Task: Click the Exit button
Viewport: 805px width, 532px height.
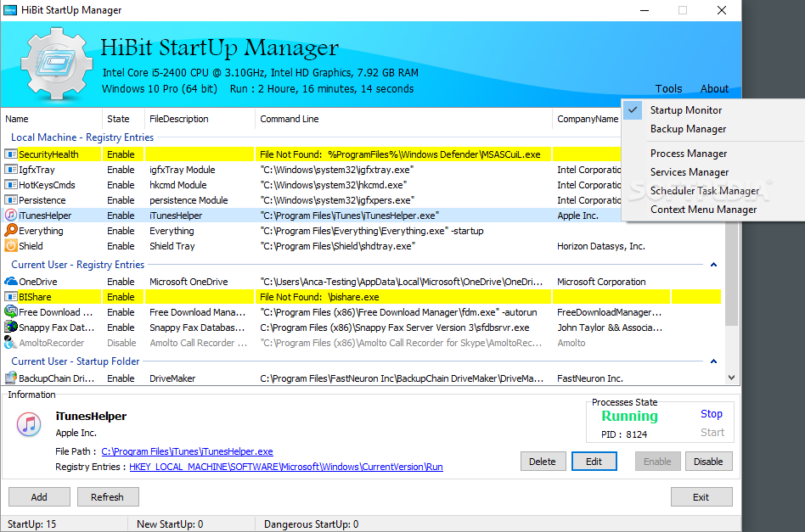Action: click(701, 496)
